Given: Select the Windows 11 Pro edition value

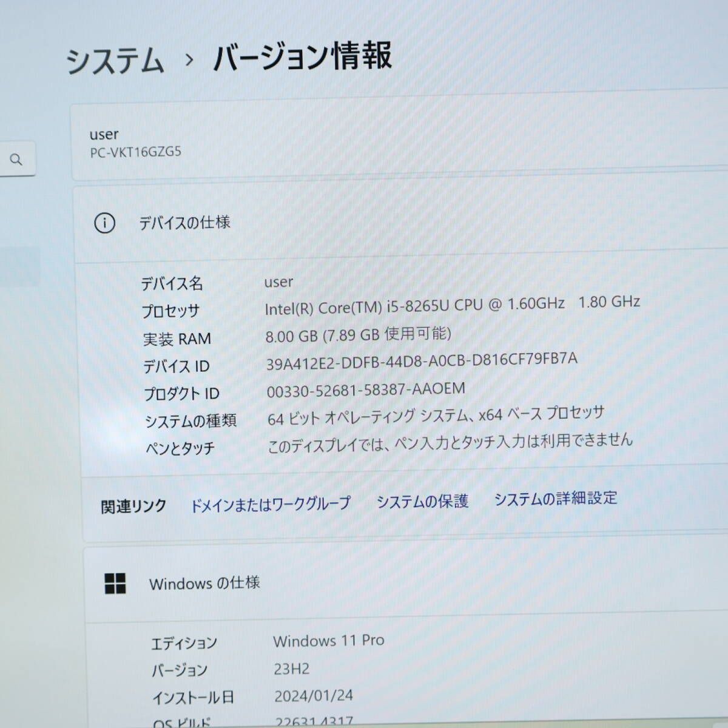Looking at the screenshot, I should pyautogui.click(x=329, y=641).
